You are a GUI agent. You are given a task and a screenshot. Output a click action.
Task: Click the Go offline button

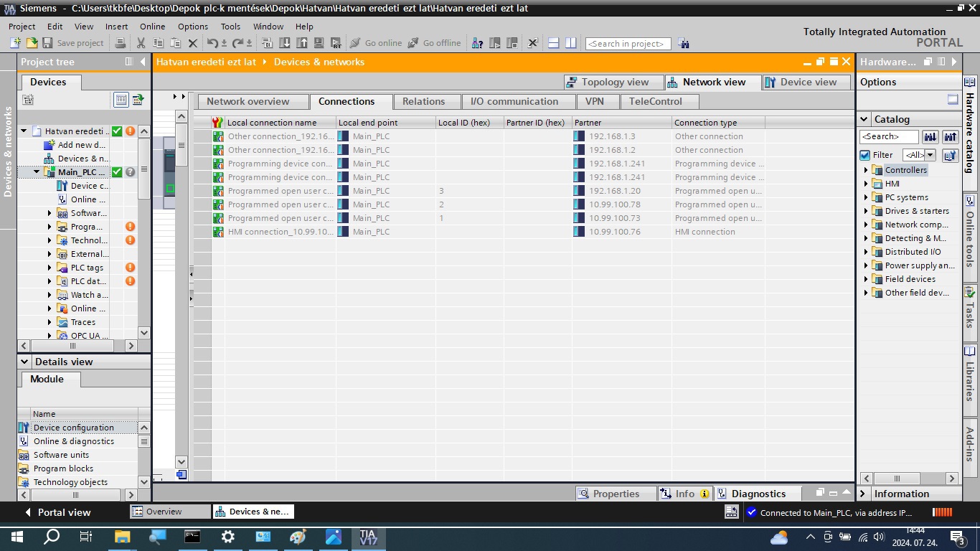(435, 43)
